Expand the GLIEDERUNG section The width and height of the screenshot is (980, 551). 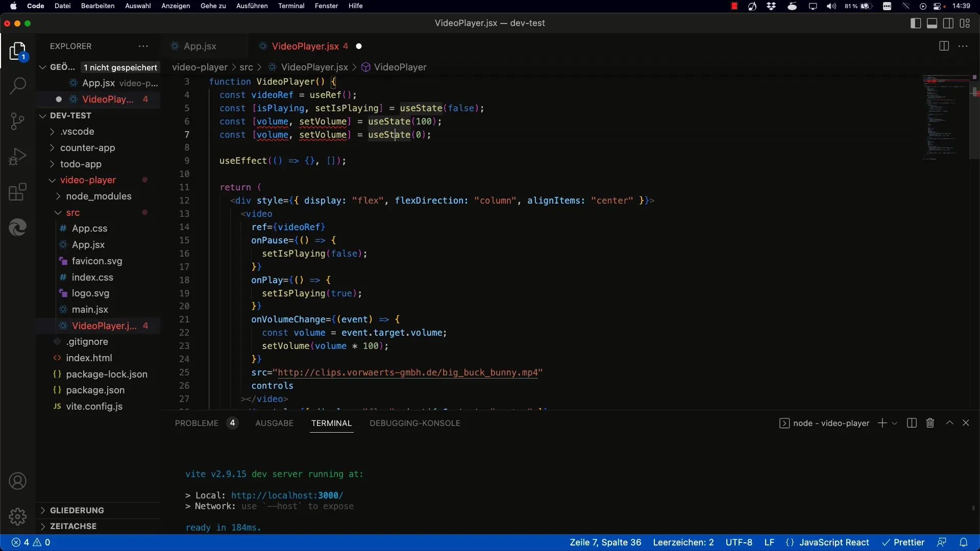click(x=77, y=510)
